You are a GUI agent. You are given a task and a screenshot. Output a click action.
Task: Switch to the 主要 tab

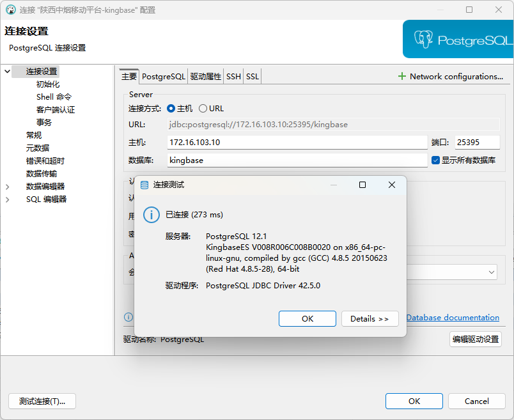point(129,77)
